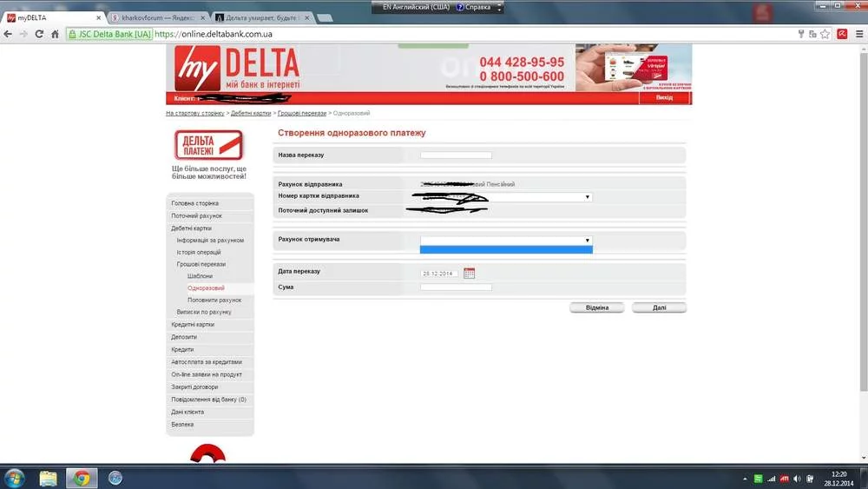Open File Explorer from the taskbar
Image resolution: width=868 pixels, height=489 pixels.
click(x=48, y=478)
